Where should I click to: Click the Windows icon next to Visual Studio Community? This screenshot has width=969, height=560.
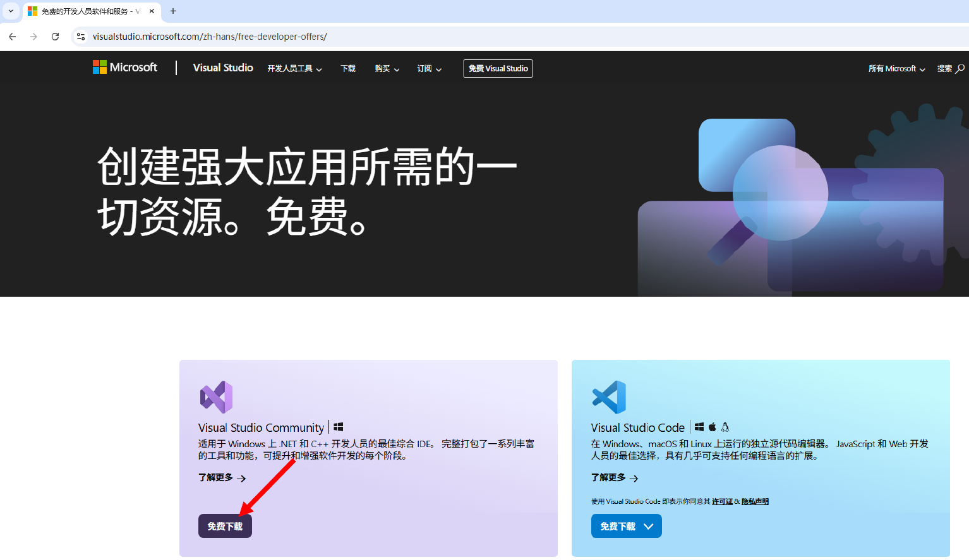coord(339,427)
